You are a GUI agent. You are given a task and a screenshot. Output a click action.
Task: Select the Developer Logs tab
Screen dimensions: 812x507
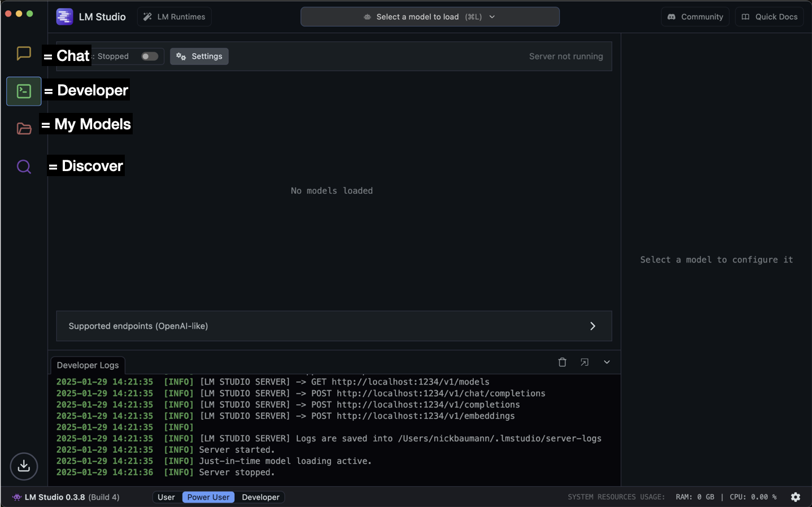pyautogui.click(x=88, y=365)
